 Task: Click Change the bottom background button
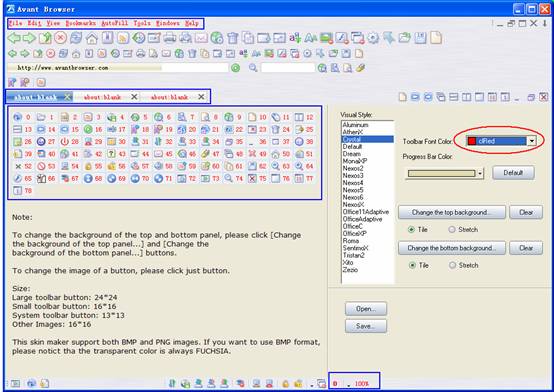(x=452, y=248)
